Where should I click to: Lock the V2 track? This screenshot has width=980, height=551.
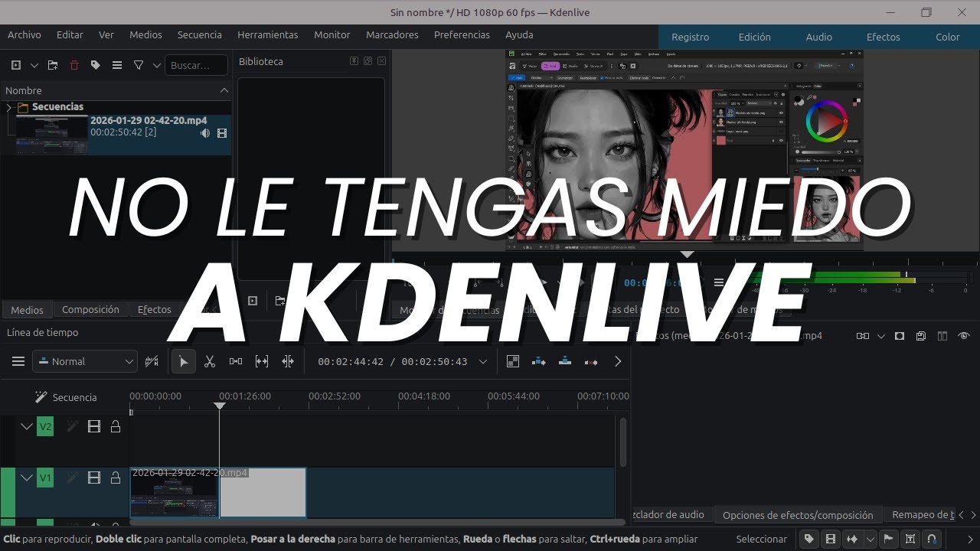pos(116,426)
